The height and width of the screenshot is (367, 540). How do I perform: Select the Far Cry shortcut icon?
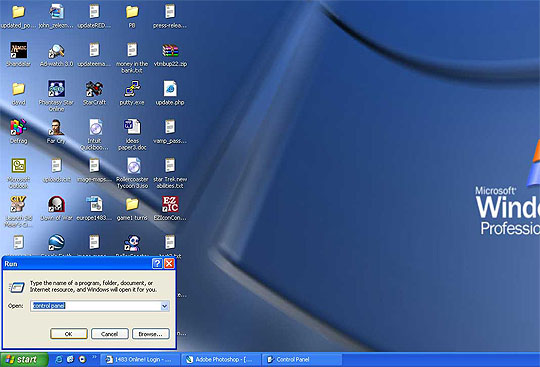point(56,128)
